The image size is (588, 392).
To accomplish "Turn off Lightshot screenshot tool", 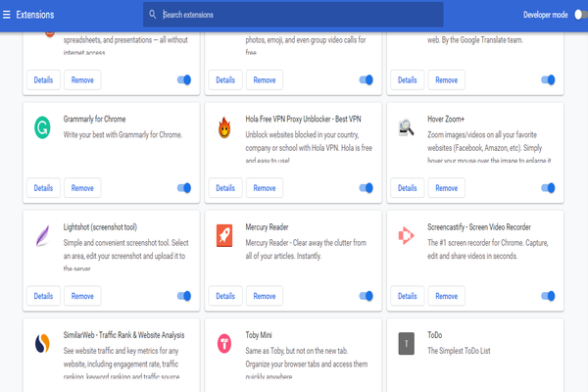I will [184, 296].
